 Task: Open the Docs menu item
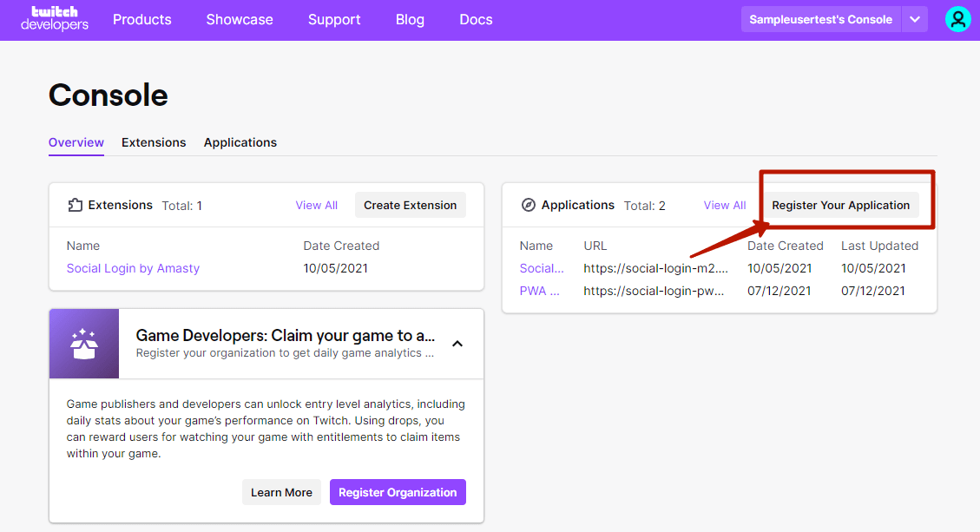point(476,19)
